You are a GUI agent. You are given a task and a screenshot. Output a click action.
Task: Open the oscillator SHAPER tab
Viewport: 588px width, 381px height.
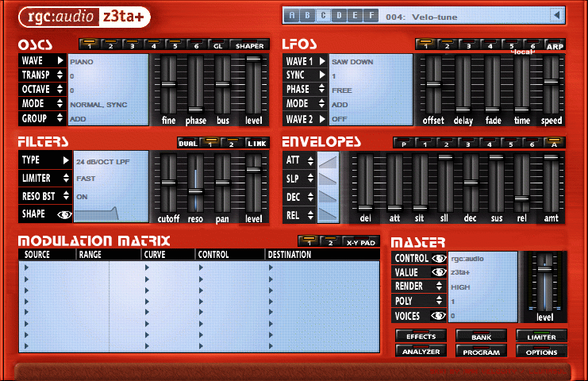tap(249, 44)
